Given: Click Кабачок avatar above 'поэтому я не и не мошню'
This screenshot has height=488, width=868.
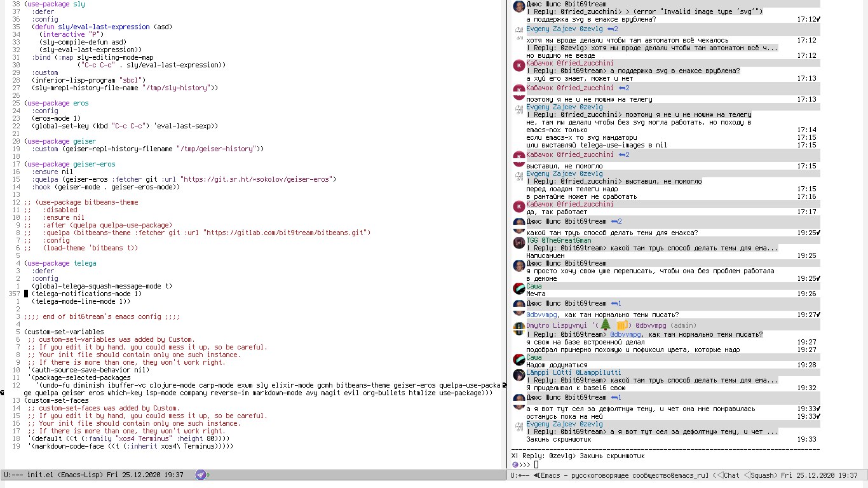Looking at the screenshot, I should point(519,91).
